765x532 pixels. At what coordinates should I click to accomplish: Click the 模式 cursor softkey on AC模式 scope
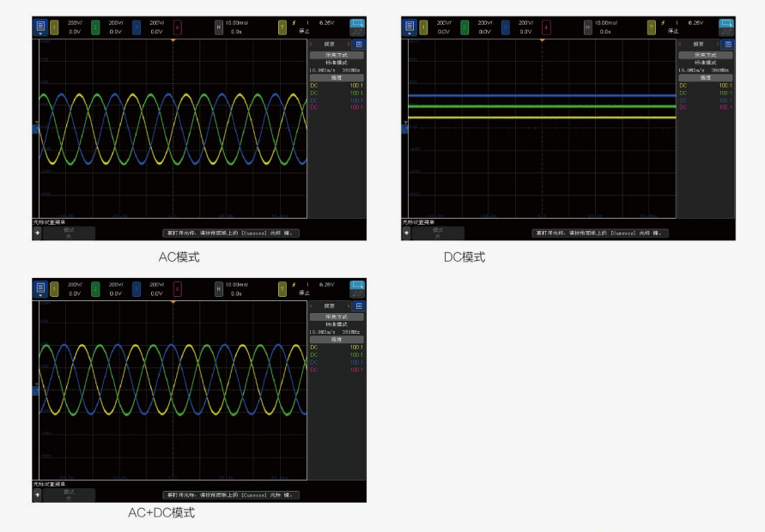tap(69, 233)
